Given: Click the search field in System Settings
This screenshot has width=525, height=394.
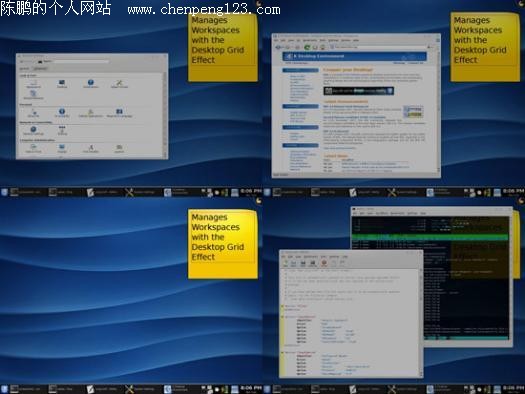Looking at the screenshot, I should [x=80, y=62].
